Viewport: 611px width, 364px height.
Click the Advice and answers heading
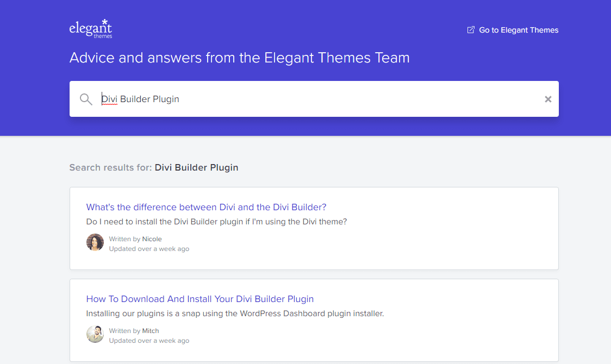(x=239, y=58)
